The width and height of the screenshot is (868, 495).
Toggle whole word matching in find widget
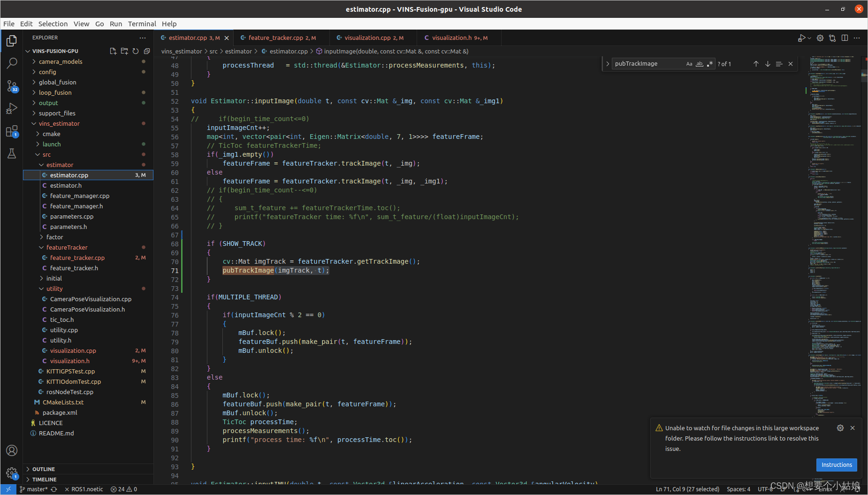(699, 63)
